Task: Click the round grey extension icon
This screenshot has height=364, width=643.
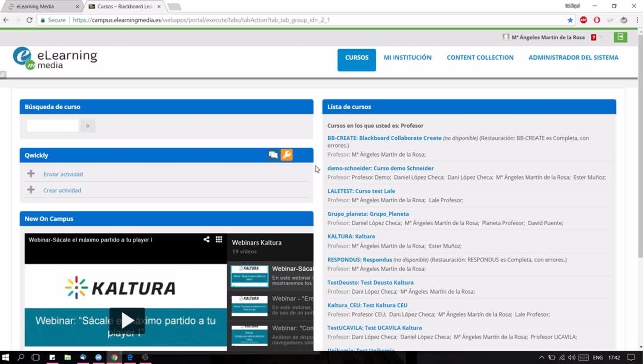Action: 624,20
